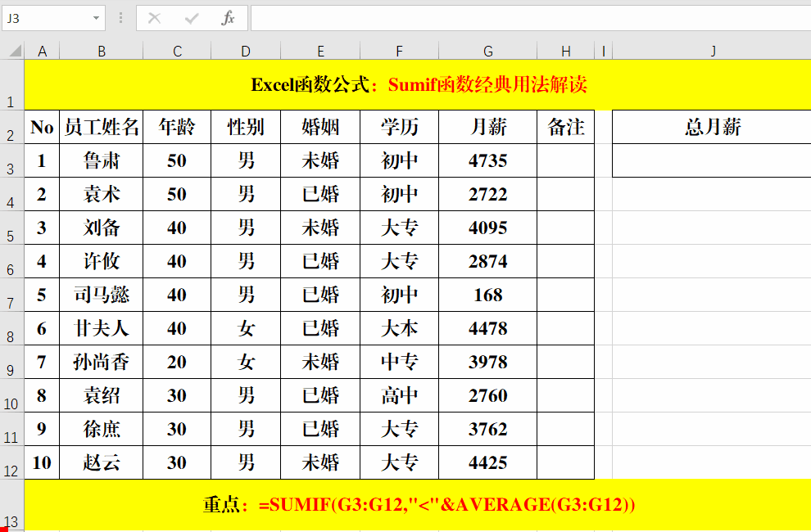This screenshot has width=811, height=532.
Task: Click salary cell 2760
Action: (x=487, y=396)
